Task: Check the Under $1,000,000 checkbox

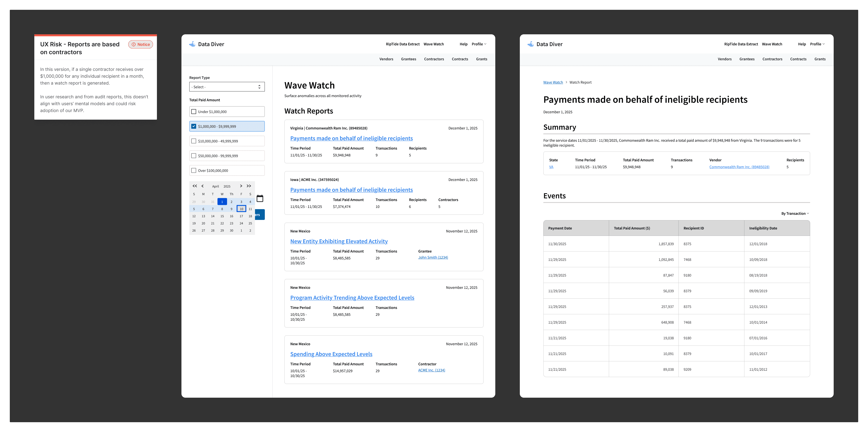Action: pyautogui.click(x=194, y=112)
